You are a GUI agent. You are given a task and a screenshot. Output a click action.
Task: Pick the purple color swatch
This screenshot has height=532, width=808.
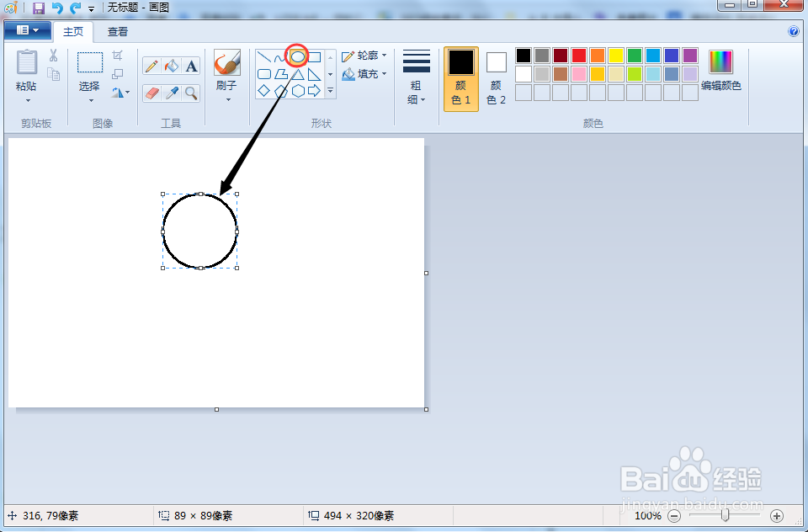(x=690, y=56)
